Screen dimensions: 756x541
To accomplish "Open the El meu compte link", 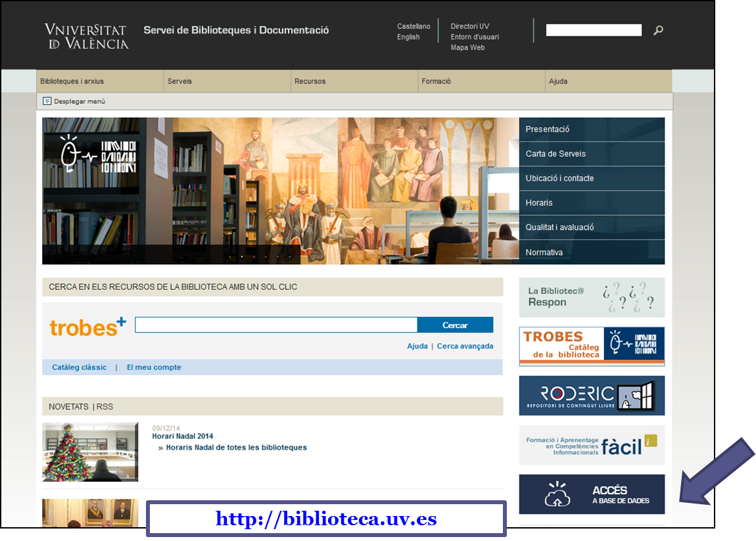I will (x=154, y=367).
